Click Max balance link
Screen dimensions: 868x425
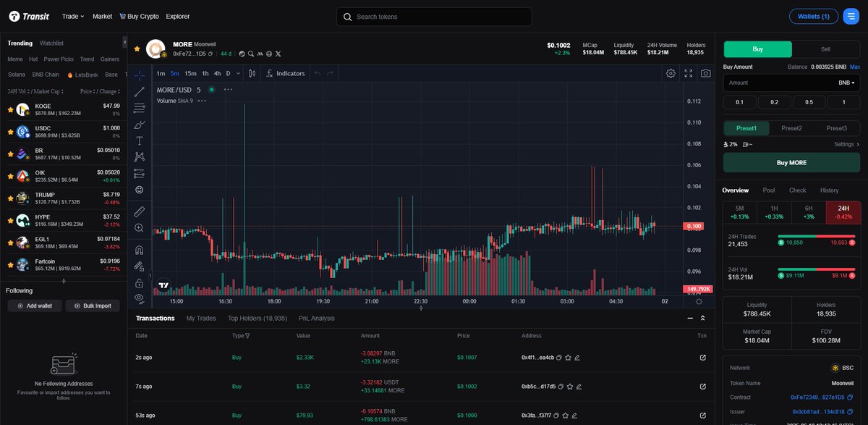[x=855, y=67]
